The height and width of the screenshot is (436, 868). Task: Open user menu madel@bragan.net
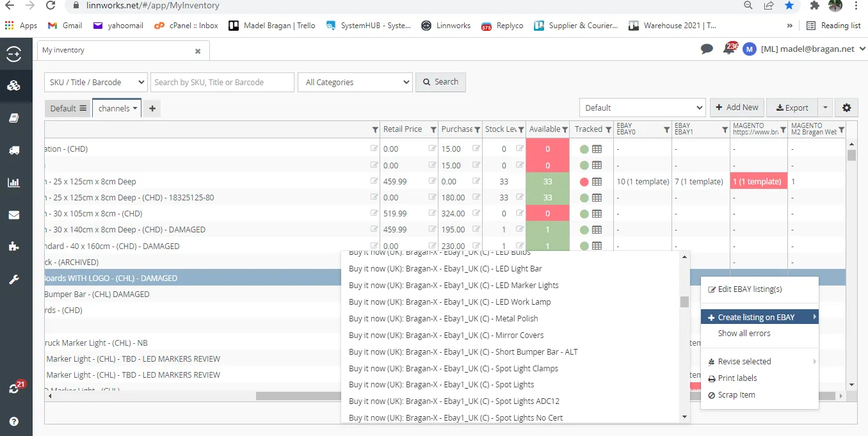(813, 49)
